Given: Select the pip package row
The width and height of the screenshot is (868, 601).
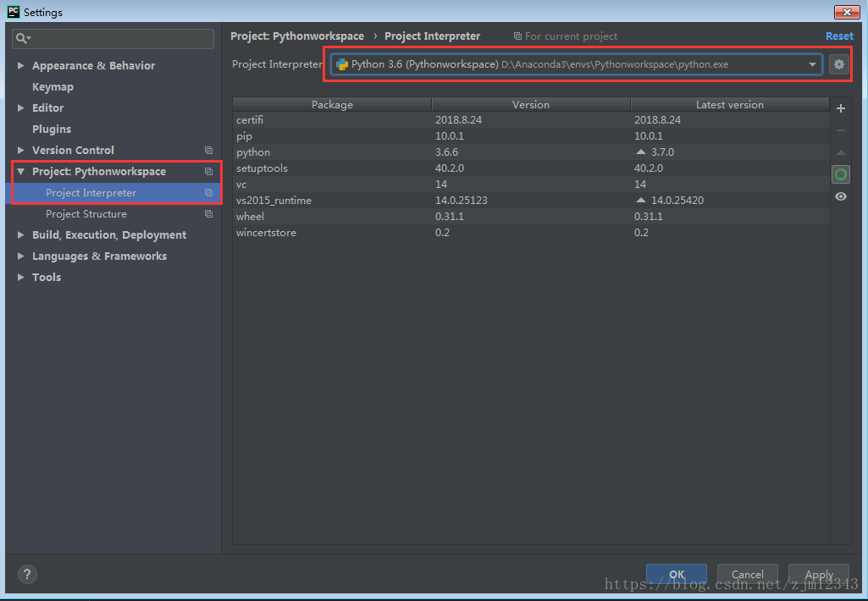Looking at the screenshot, I should click(x=531, y=135).
